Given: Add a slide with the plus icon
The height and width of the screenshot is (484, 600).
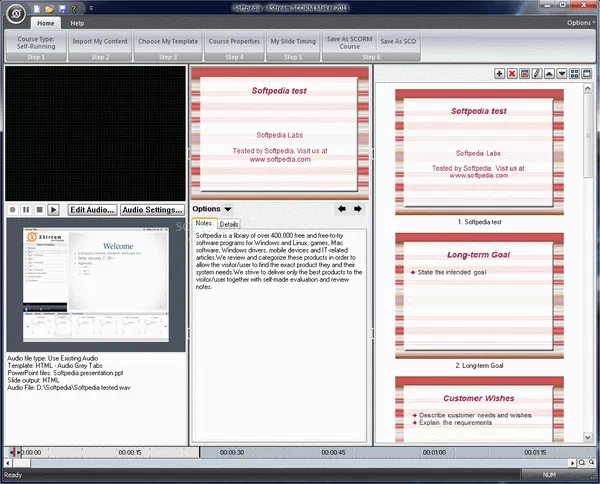Looking at the screenshot, I should 499,73.
